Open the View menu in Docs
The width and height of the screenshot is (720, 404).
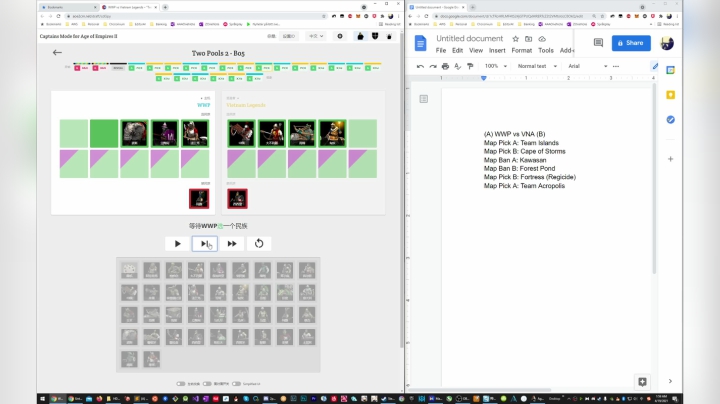point(476,50)
